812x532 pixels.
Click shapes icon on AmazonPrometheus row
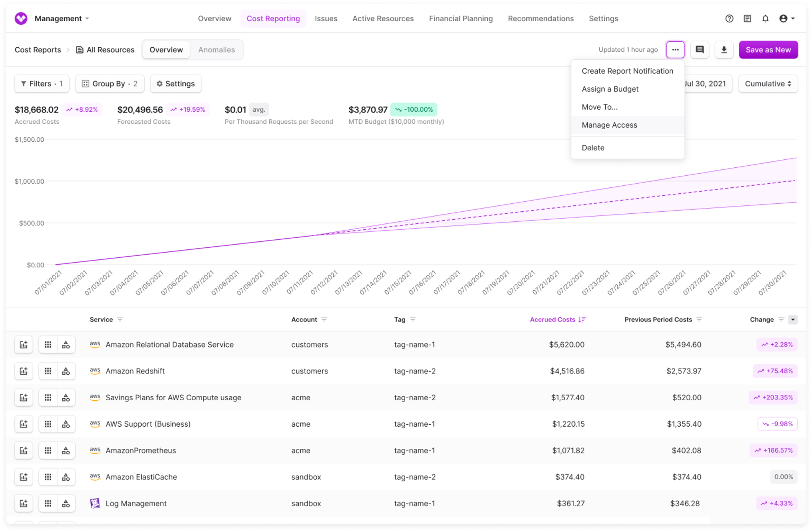[66, 450]
